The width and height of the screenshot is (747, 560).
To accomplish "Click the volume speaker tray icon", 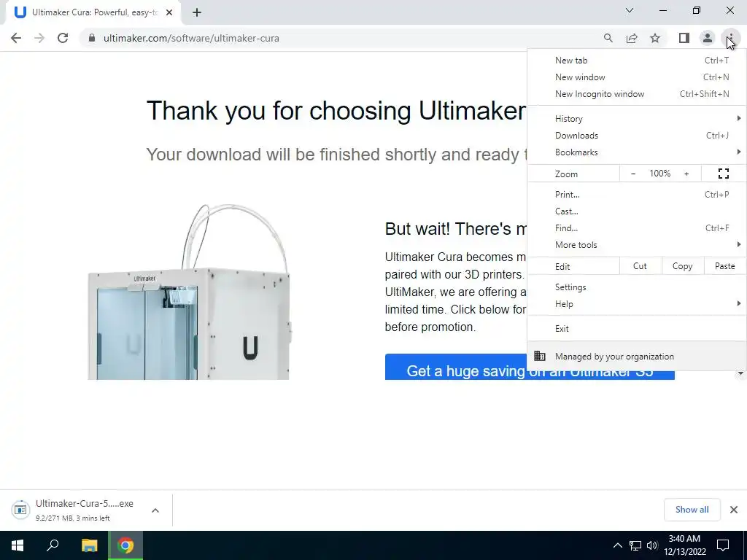I will (652, 545).
